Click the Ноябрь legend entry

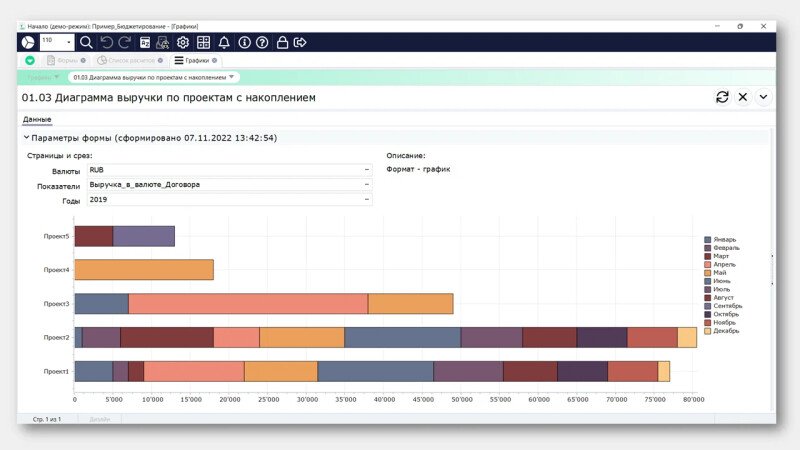point(720,322)
